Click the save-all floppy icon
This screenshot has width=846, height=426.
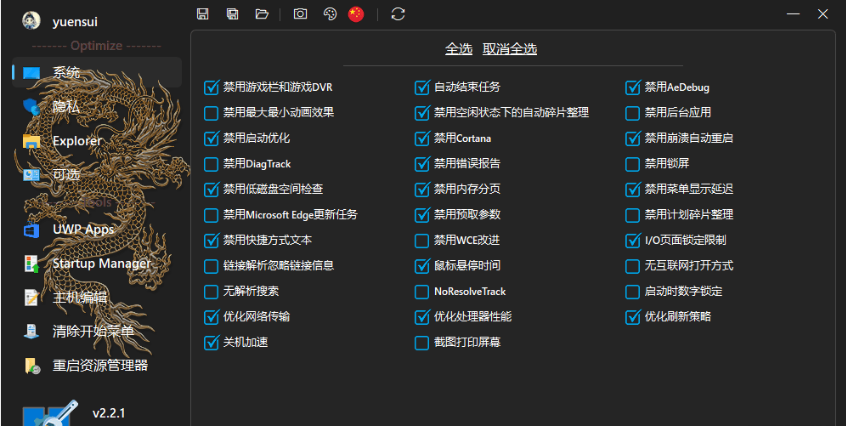tap(233, 14)
